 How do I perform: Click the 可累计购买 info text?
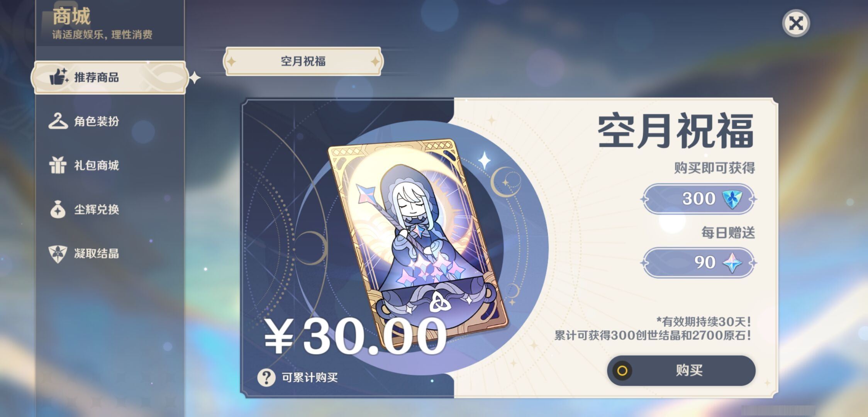click(310, 377)
